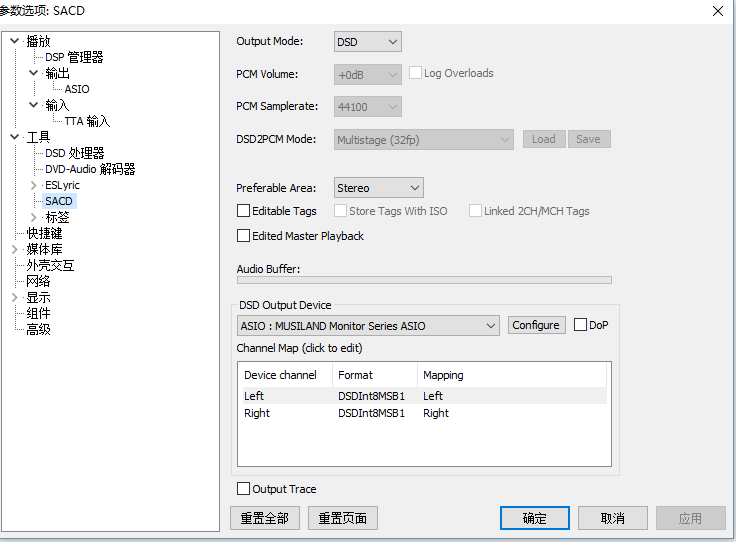The width and height of the screenshot is (736, 542).
Task: Select DVD-Audio 解码器 in the tree
Action: pyautogui.click(x=90, y=169)
